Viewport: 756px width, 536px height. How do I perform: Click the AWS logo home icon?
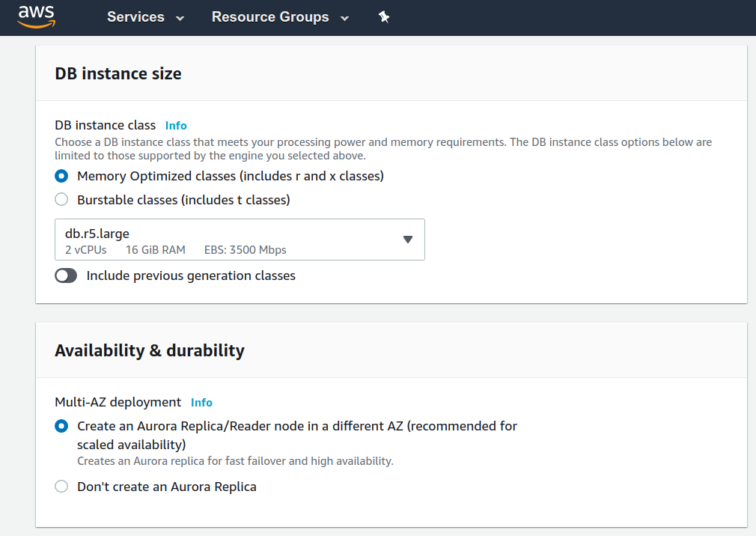[37, 17]
